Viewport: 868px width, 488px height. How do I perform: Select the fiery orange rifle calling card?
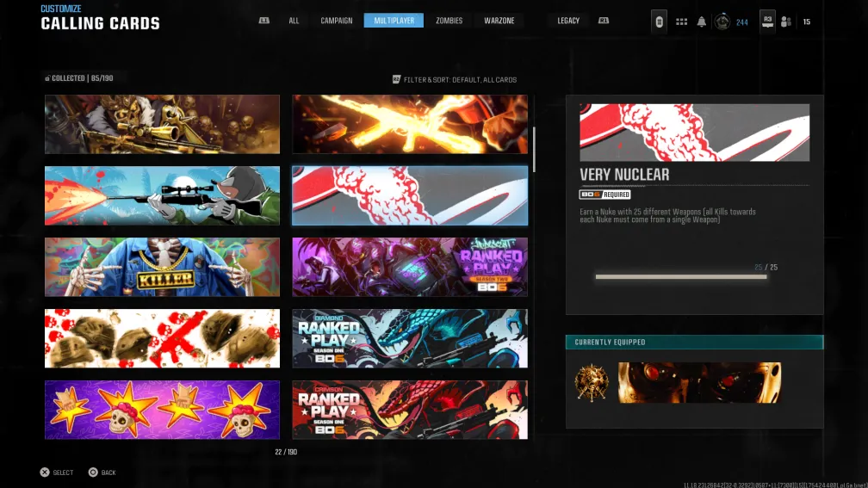410,124
